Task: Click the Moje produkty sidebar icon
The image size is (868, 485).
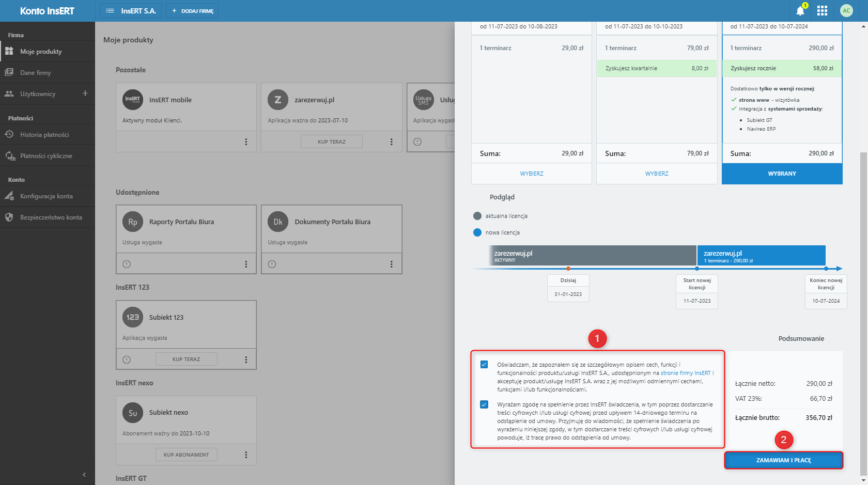Action: coord(9,51)
